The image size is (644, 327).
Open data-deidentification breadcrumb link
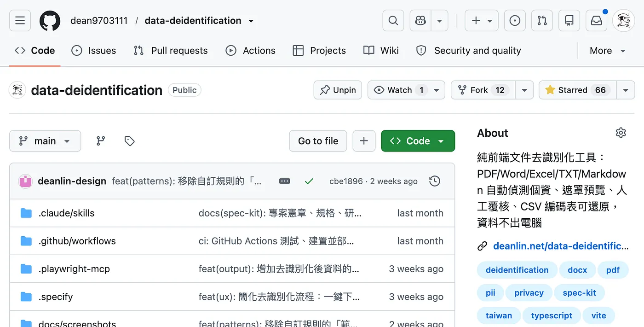193,21
